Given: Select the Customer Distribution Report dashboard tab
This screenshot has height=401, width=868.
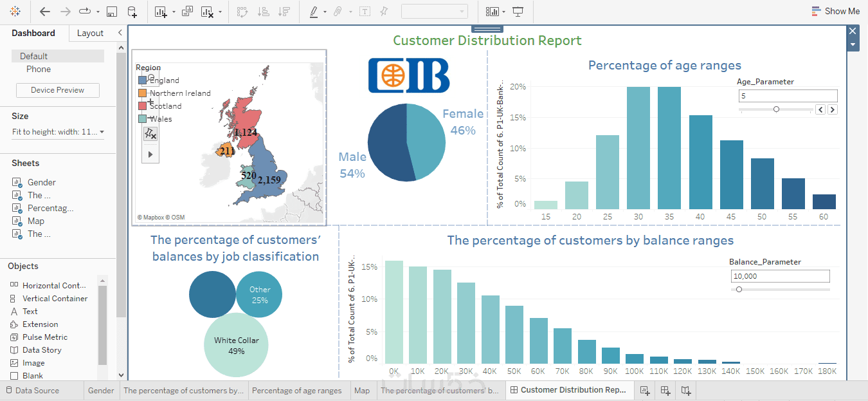Looking at the screenshot, I should [568, 390].
